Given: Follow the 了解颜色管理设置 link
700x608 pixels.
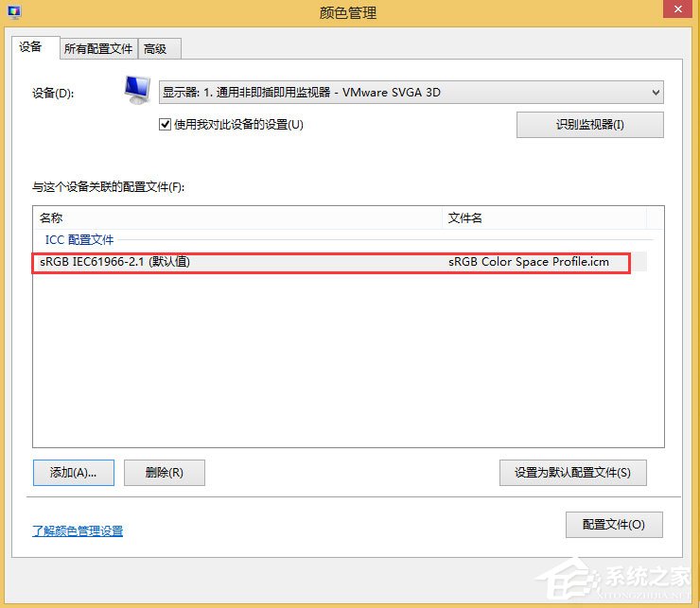Looking at the screenshot, I should point(78,530).
